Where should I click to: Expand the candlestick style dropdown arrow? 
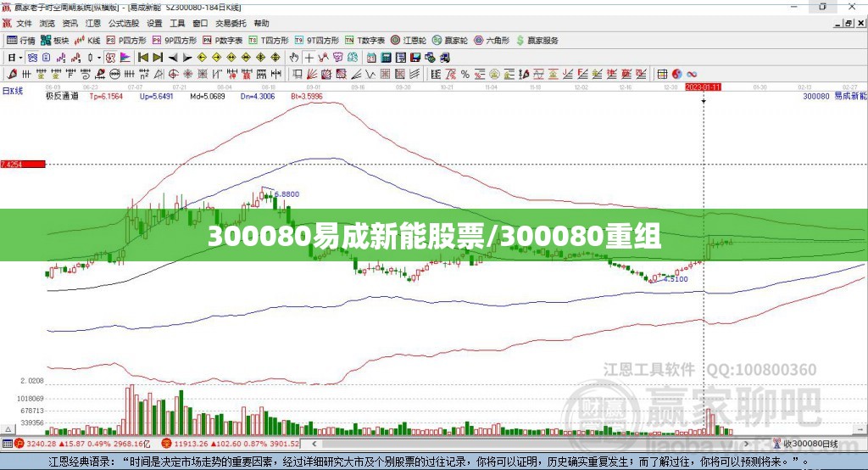(x=99, y=58)
